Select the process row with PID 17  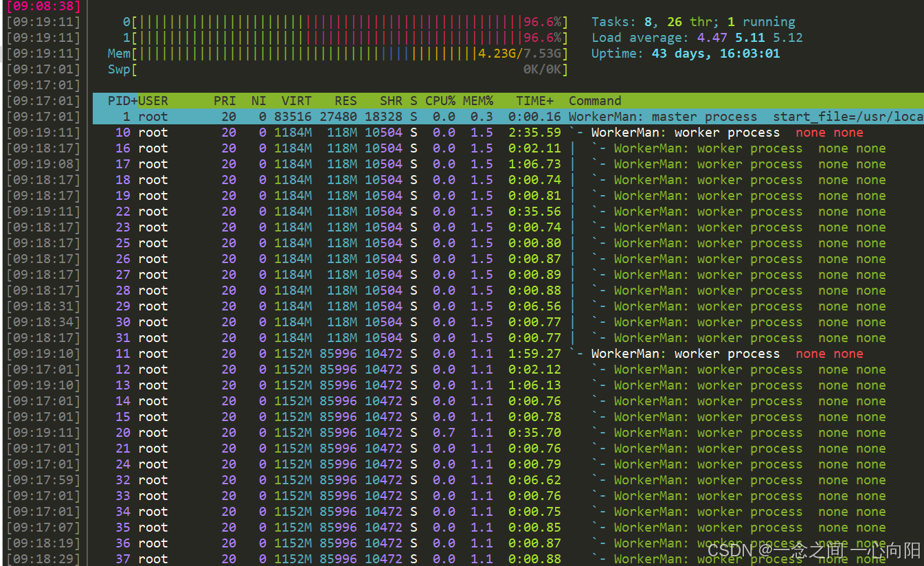pos(508,164)
